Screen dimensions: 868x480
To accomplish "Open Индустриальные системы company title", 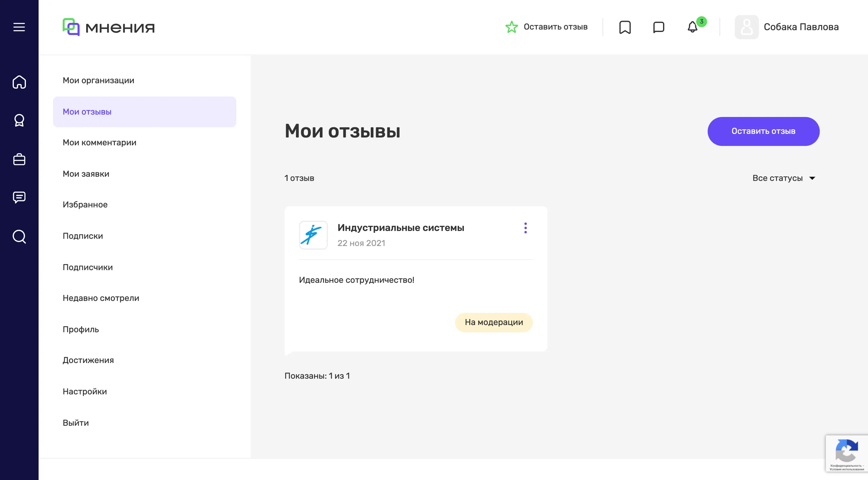I will (x=401, y=228).
